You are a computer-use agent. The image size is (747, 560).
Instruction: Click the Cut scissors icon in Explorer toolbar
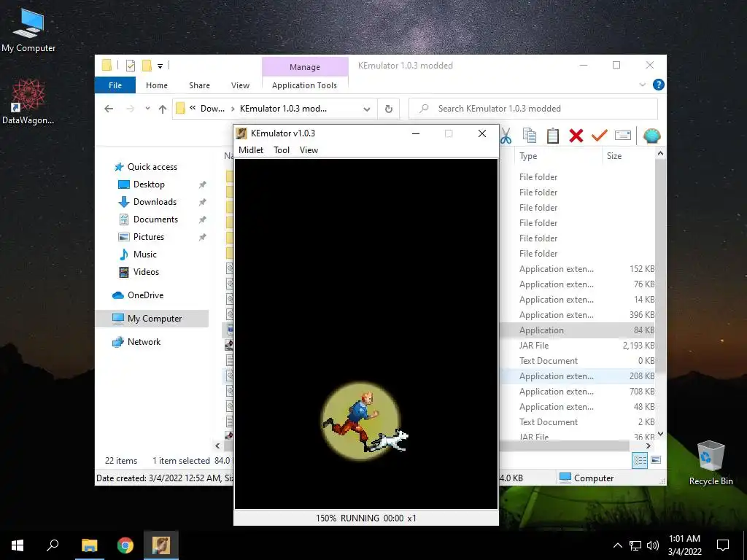coord(506,136)
